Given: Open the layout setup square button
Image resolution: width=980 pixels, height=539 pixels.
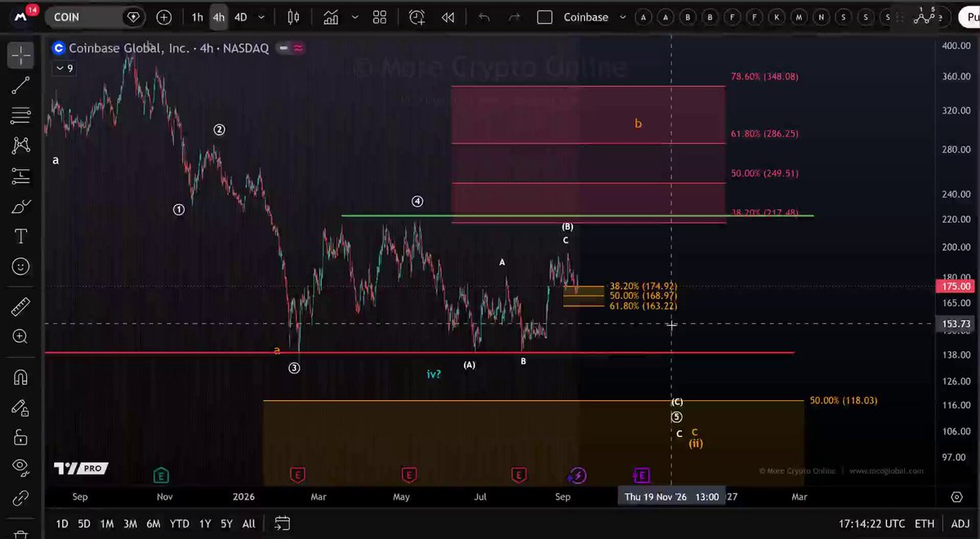Looking at the screenshot, I should pos(546,17).
